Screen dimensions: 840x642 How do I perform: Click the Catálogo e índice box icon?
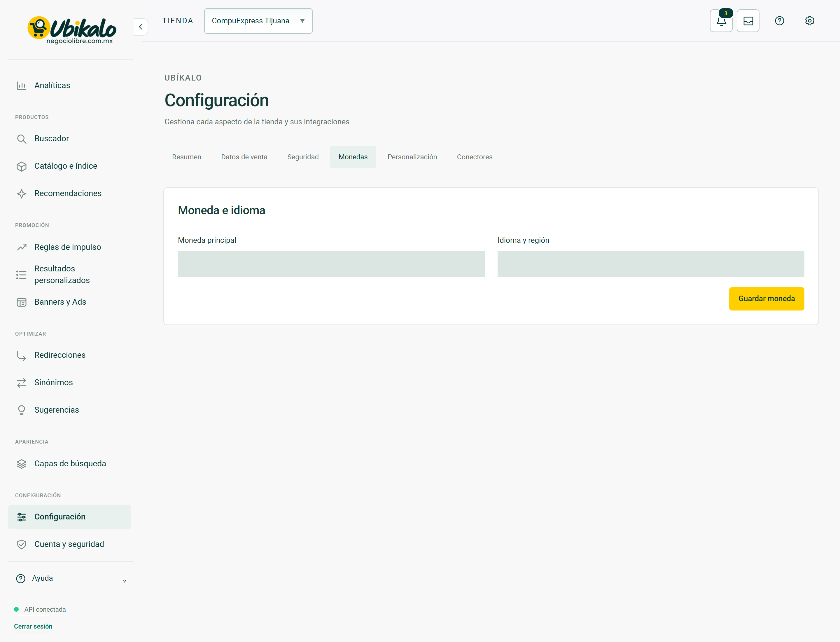[x=21, y=166]
